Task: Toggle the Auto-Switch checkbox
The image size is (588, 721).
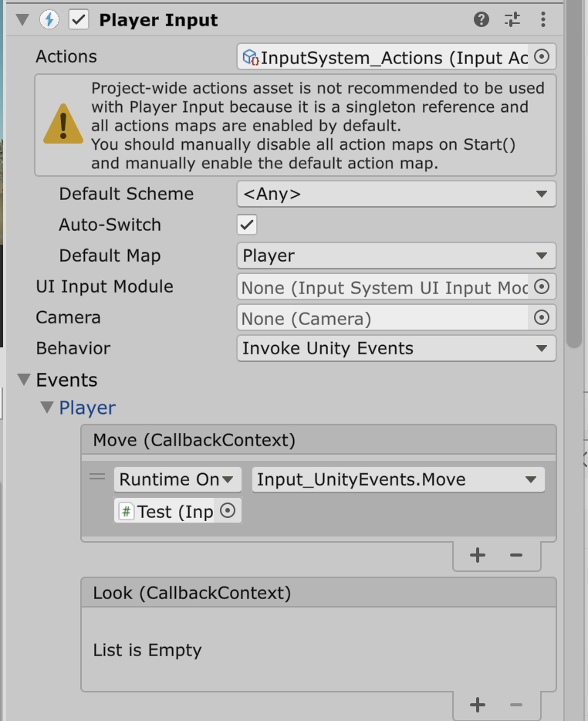Action: [247, 225]
